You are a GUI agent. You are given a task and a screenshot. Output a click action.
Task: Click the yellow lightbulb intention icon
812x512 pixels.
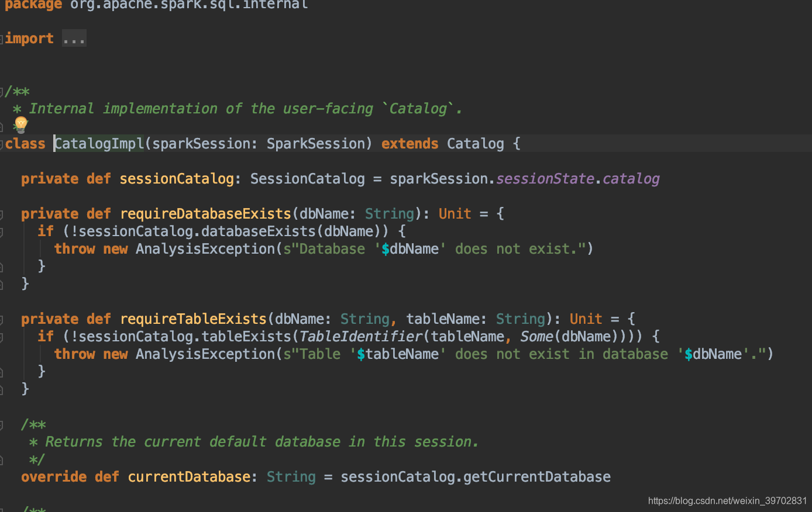21,124
